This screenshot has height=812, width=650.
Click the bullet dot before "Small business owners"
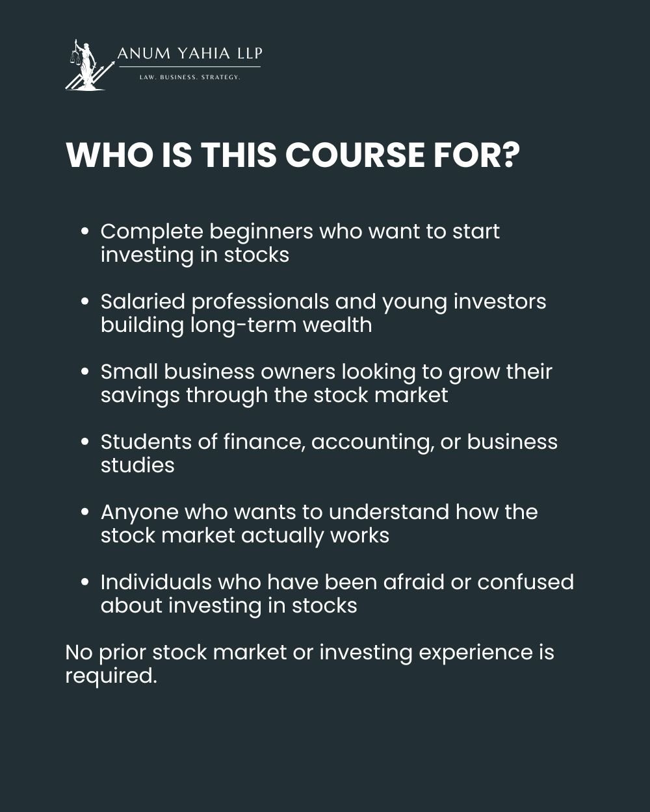click(x=85, y=372)
